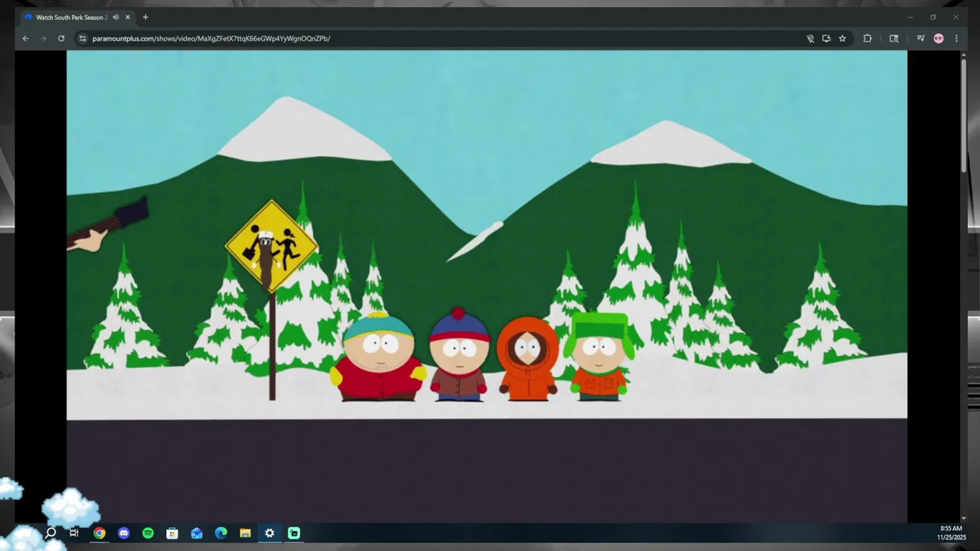Open the mint green app on taskbar
This screenshot has height=551, width=980.
[x=294, y=533]
